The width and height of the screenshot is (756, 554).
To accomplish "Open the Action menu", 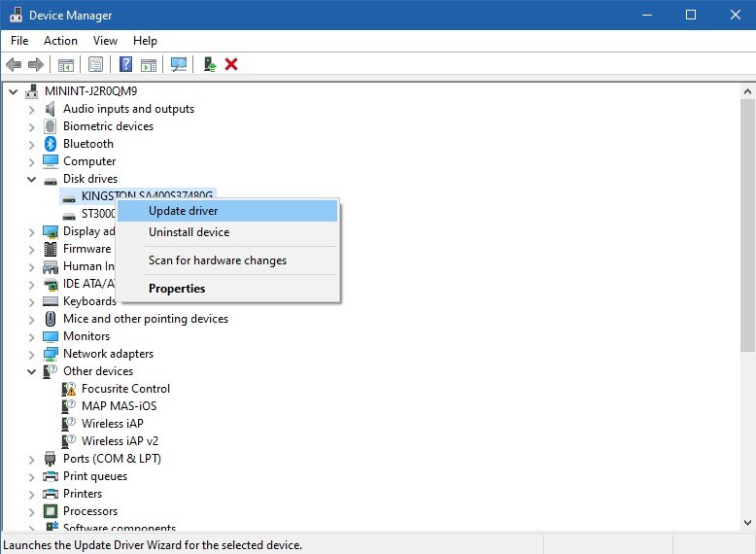I will 60,41.
